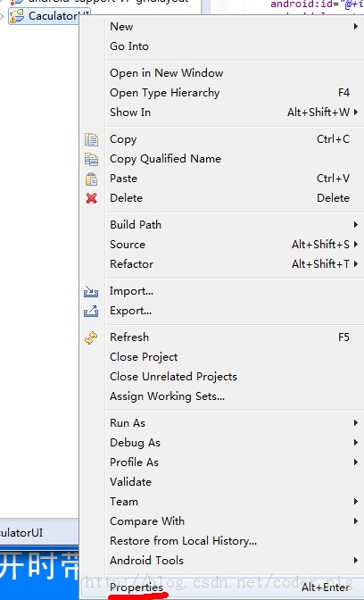Expand the Android Tools submenu arrow
Image resolution: width=364 pixels, height=600 pixels.
[356, 561]
